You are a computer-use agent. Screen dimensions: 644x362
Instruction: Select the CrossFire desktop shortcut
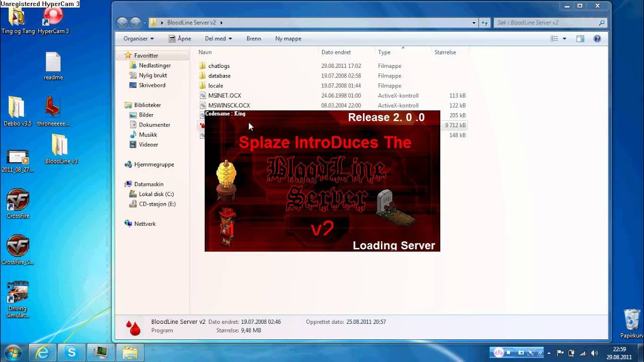18,205
